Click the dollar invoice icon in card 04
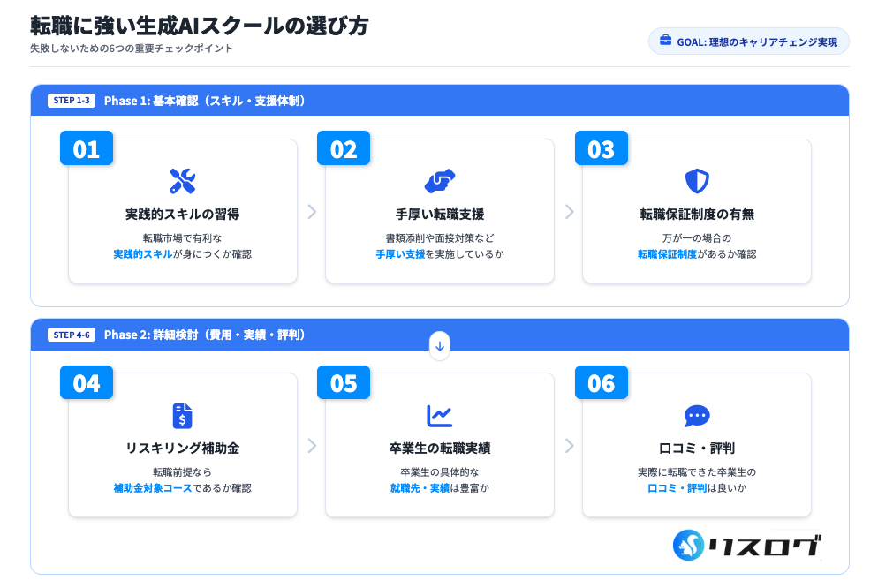 point(182,415)
